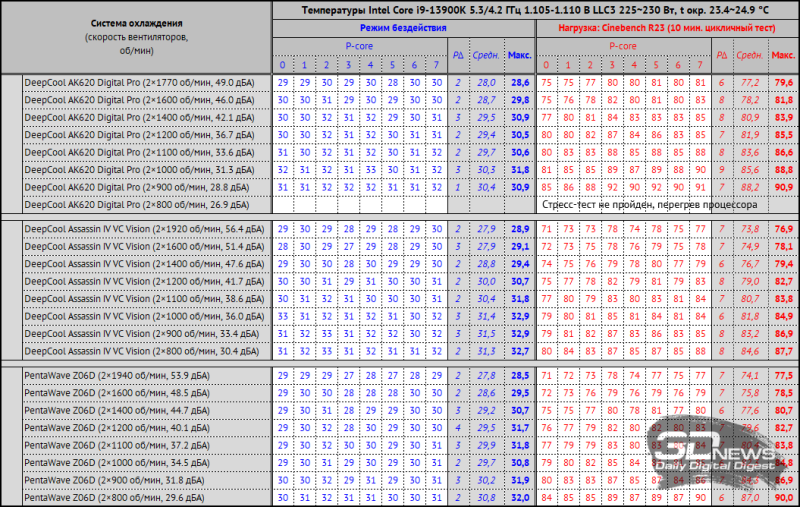Click the "Температуры Intel Core i9-13900K" table title
800x507 pixels.
535,10
